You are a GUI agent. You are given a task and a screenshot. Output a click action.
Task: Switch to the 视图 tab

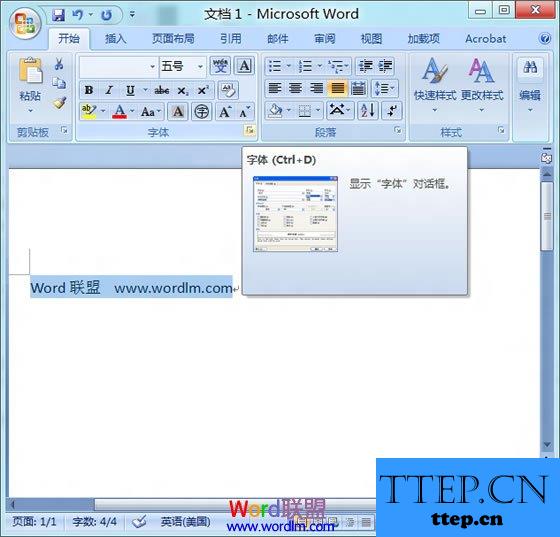pos(371,39)
